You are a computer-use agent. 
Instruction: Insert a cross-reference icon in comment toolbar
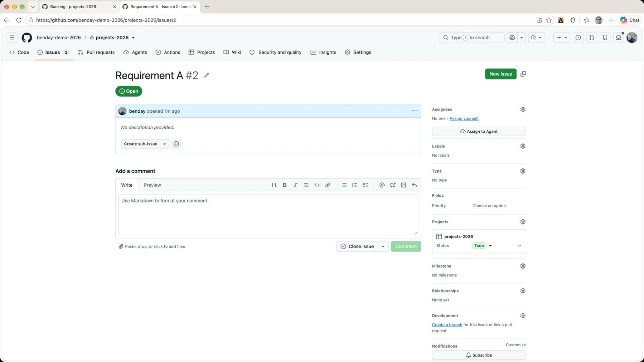pyautogui.click(x=393, y=185)
